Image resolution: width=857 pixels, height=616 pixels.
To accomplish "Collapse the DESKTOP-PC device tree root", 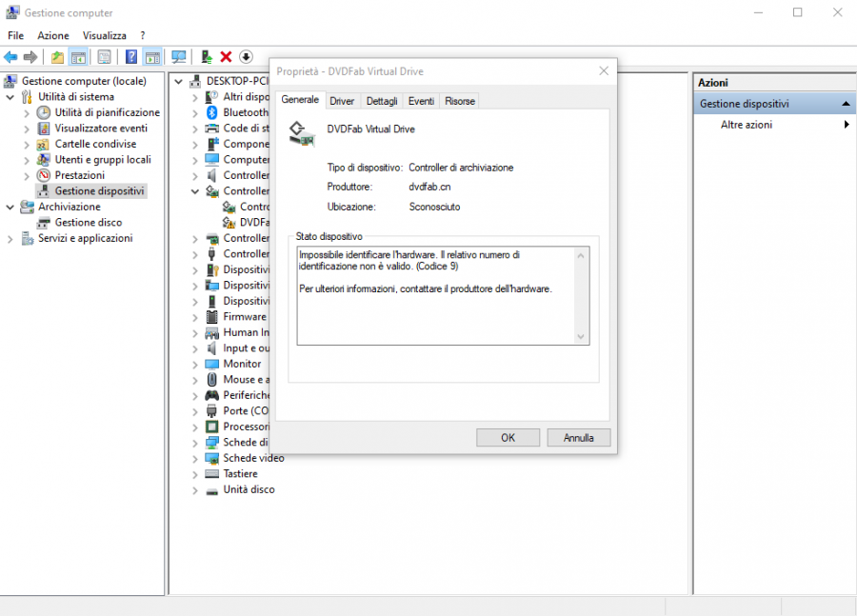I will [178, 82].
